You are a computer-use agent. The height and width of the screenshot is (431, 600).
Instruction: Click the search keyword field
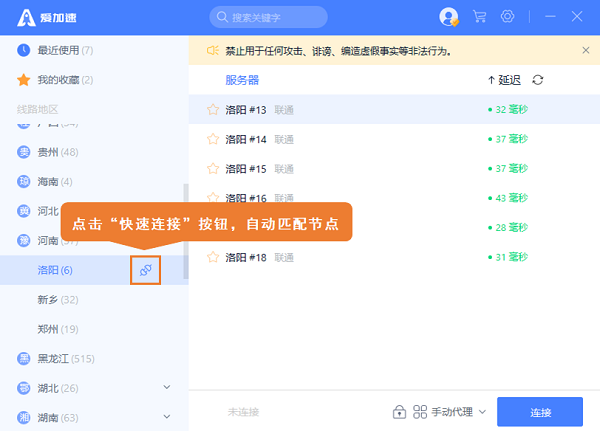pos(268,17)
